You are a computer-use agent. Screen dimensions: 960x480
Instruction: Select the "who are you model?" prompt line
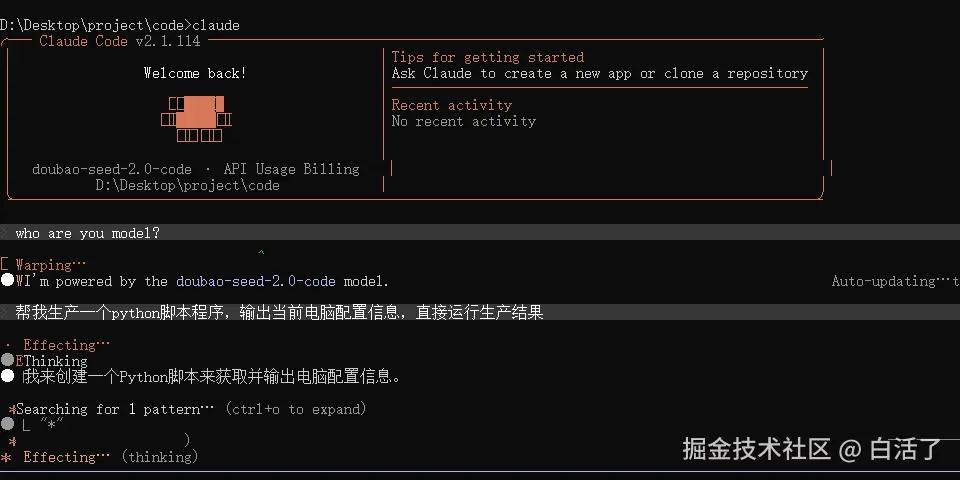(88, 233)
